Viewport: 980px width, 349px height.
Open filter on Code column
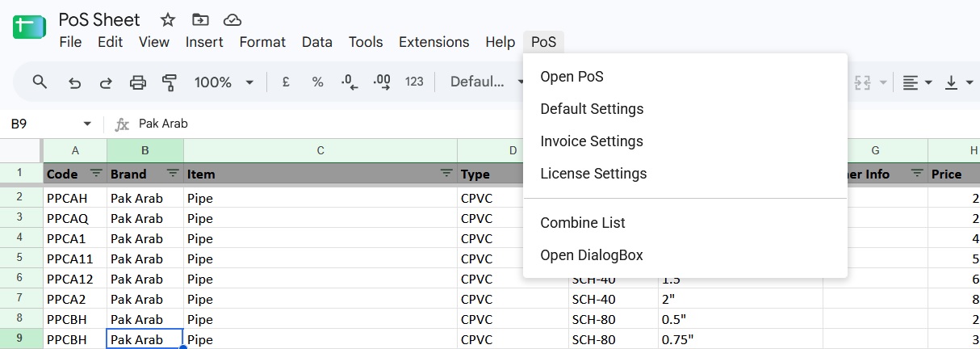[96, 174]
